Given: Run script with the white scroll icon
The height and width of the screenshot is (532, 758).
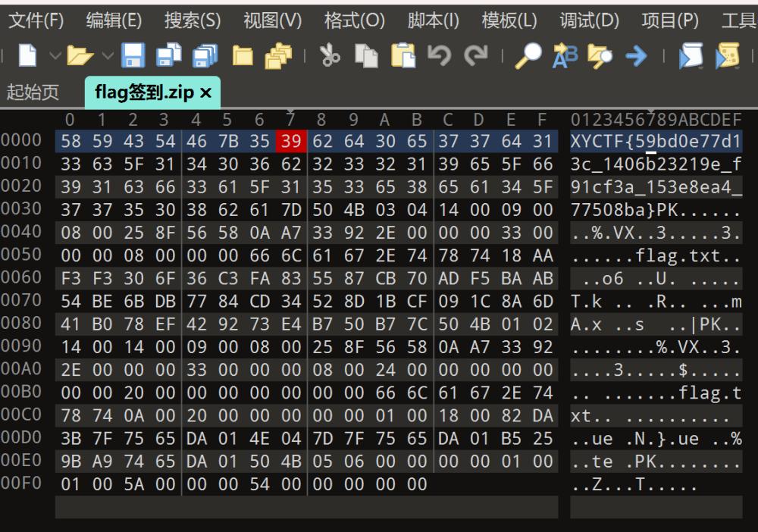Looking at the screenshot, I should pyautogui.click(x=691, y=55).
